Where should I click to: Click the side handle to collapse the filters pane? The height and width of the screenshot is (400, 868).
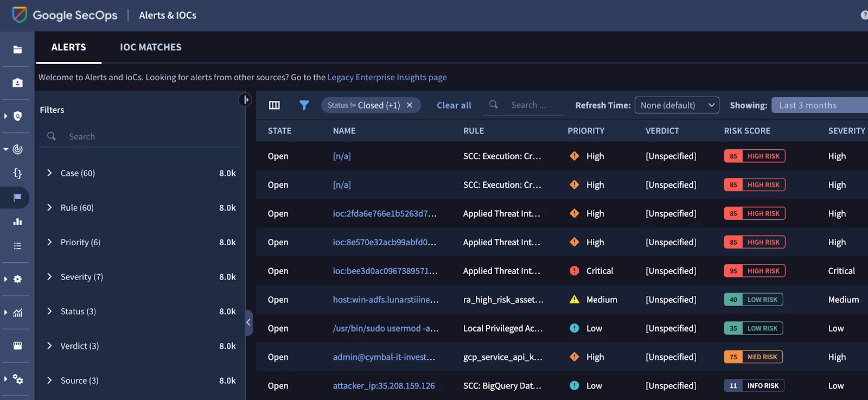tap(248, 322)
